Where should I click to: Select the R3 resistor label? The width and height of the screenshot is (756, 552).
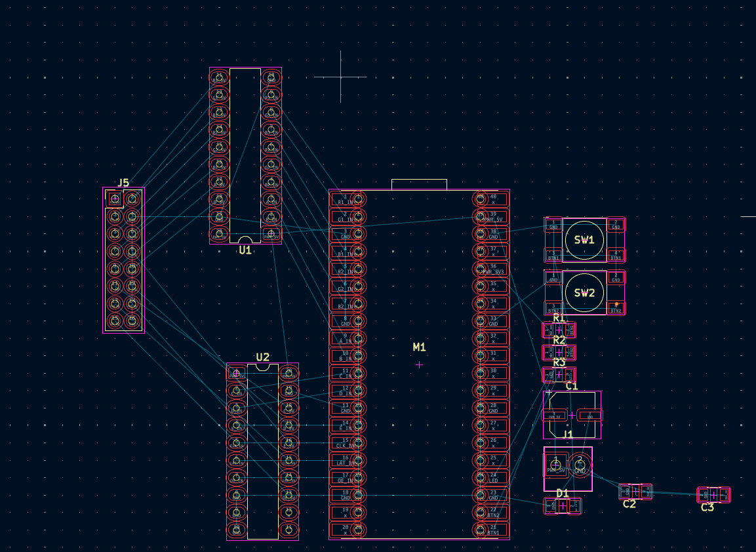(x=559, y=363)
